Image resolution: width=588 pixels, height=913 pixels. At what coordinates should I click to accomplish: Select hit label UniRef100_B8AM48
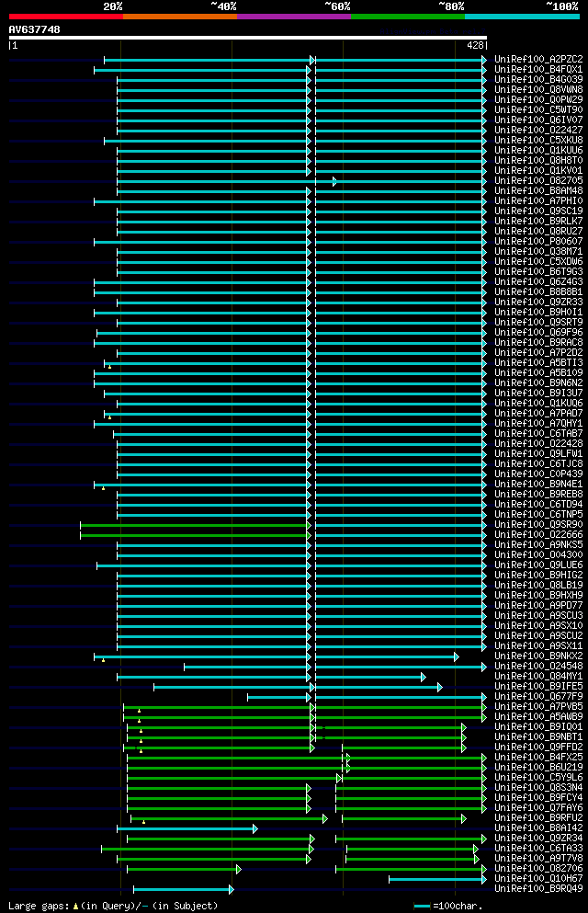coord(538,191)
